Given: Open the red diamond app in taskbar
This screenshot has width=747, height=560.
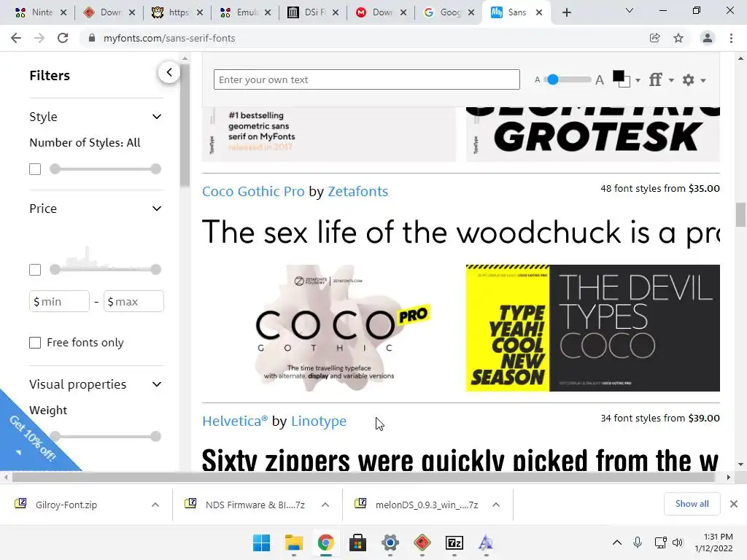Looking at the screenshot, I should pyautogui.click(x=422, y=542).
